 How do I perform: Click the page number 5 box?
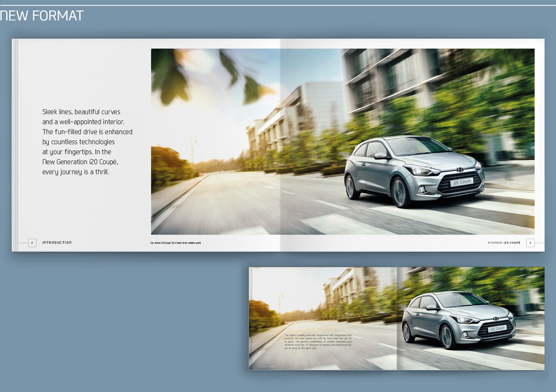(530, 243)
